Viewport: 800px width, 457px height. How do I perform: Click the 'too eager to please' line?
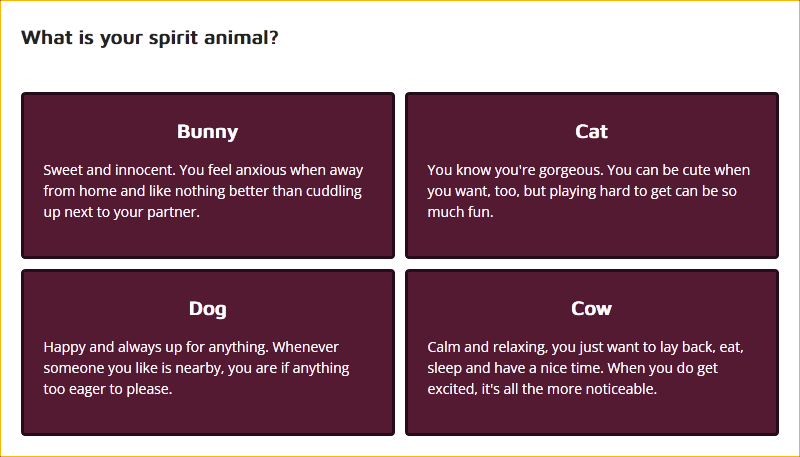(108, 389)
